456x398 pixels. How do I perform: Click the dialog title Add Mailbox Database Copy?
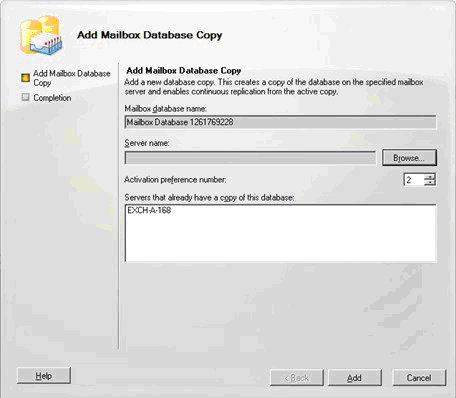150,35
